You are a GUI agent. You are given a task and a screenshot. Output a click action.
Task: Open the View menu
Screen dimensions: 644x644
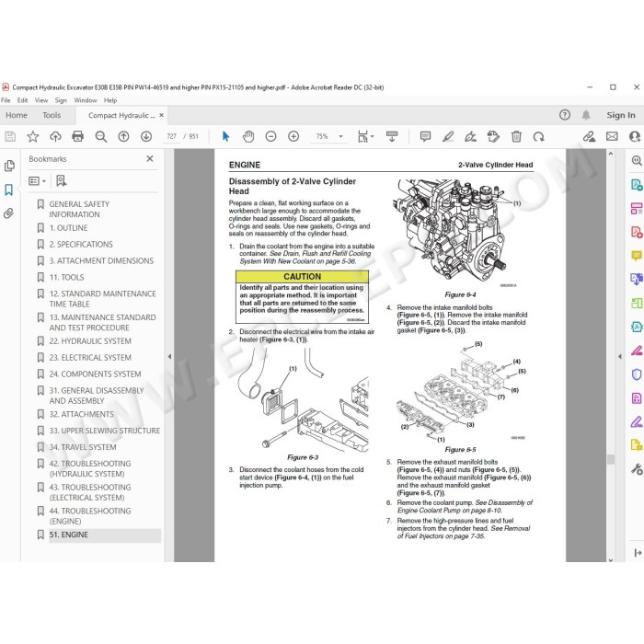coord(41,100)
